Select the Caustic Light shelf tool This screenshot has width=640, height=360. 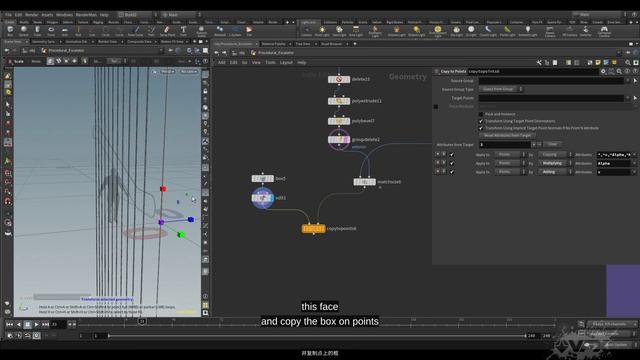click(488, 31)
